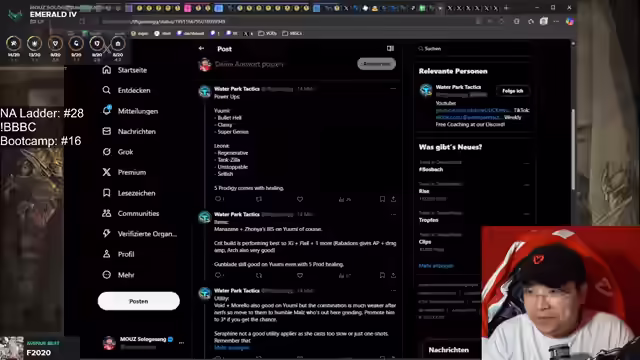The height and width of the screenshot is (360, 640).
Task: Open options dots for Rise trend
Action: (526, 185)
